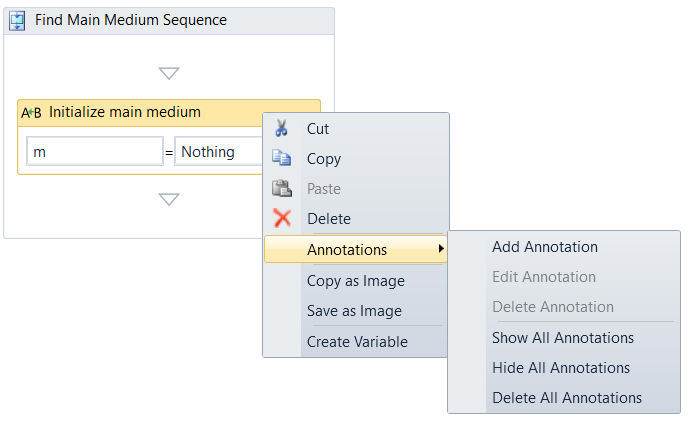The height and width of the screenshot is (425, 694).
Task: Click the Assign activity A+B icon
Action: point(31,113)
